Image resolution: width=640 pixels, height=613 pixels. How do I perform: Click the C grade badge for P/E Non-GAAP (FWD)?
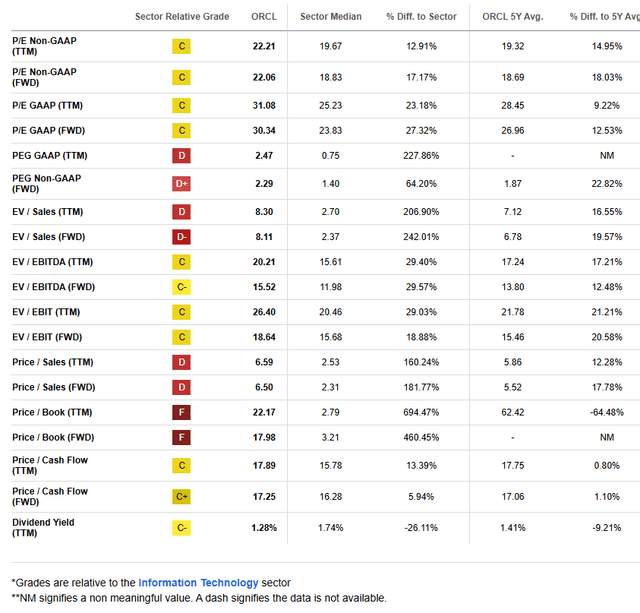(x=181, y=77)
